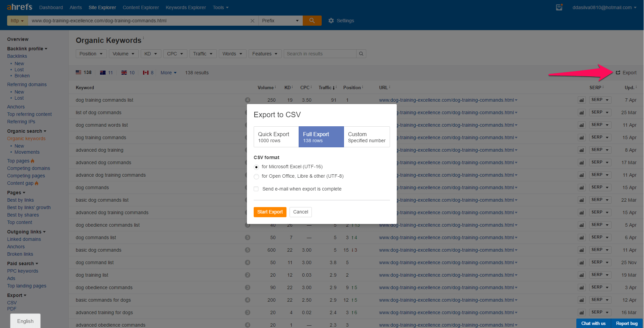This screenshot has height=328, width=644.
Task: Choose Open Office, Libre & other (UTF-8)
Action: 256,176
